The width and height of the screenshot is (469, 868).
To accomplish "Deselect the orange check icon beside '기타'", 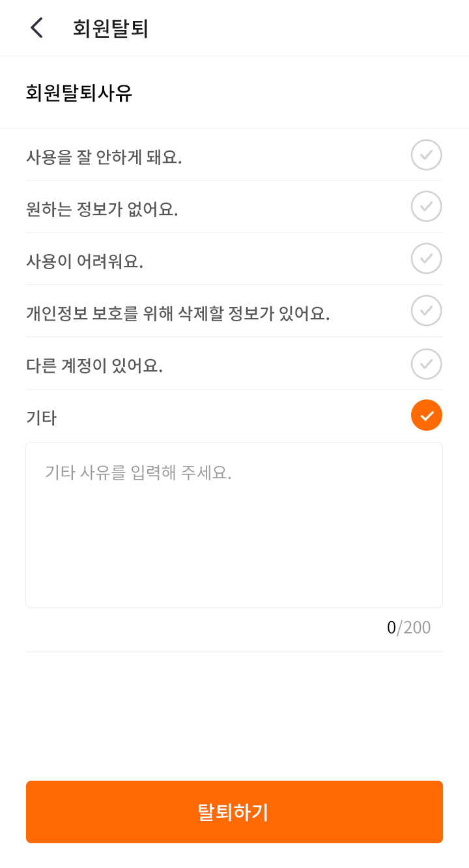I will click(426, 416).
